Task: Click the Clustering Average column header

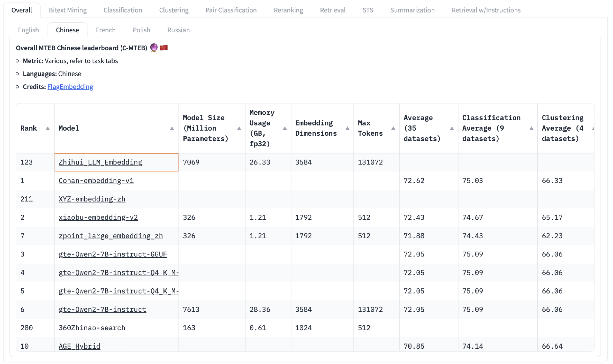Action: 562,128
